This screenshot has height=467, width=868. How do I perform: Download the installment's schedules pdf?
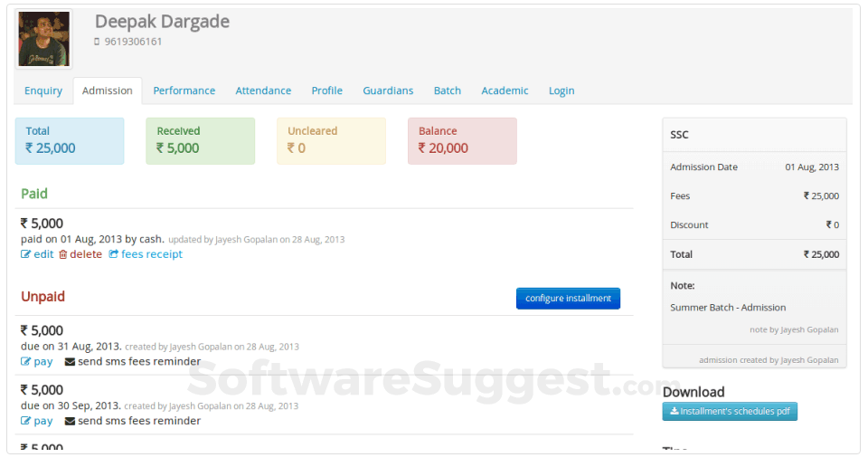click(x=730, y=411)
